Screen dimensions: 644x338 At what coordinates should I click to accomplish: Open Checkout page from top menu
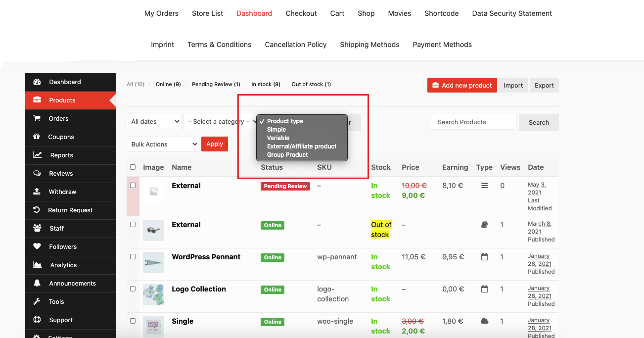click(x=301, y=13)
